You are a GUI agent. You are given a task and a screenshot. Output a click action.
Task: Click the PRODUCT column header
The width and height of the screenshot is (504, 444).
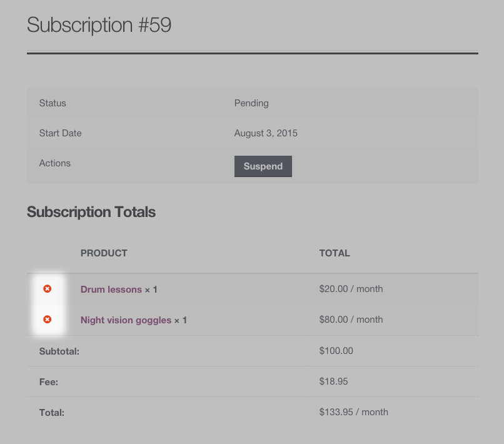[104, 253]
